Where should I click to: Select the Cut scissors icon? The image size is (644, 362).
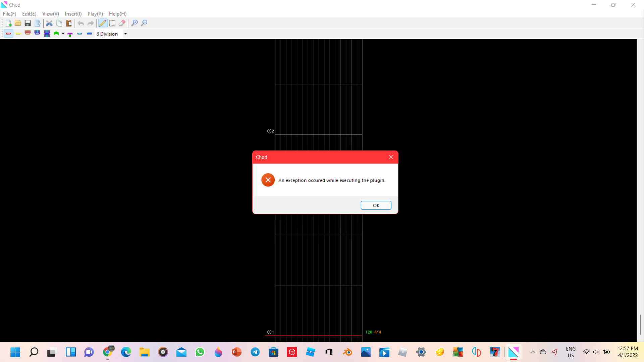click(x=49, y=23)
